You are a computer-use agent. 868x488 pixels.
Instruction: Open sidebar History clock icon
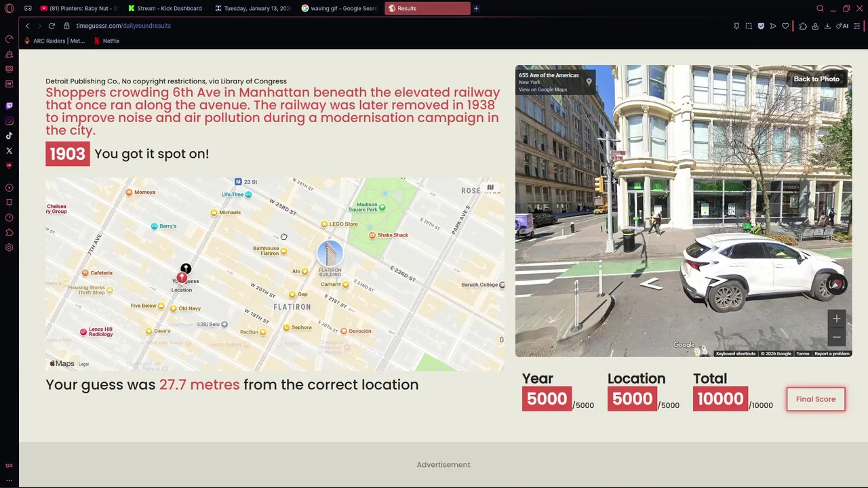tap(9, 218)
